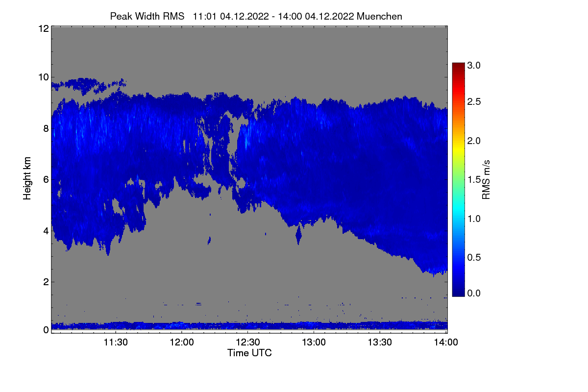Click the RMS color scale bar

point(458,179)
